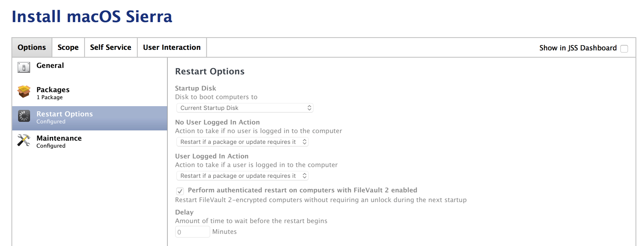Toggle Show in JSS Dashboard checkbox
This screenshot has width=644, height=246.
624,48
